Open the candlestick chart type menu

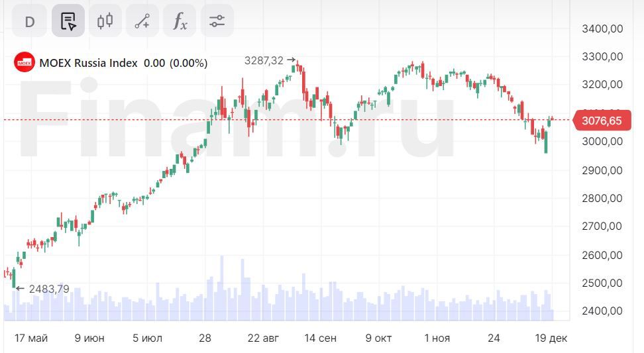tap(105, 21)
